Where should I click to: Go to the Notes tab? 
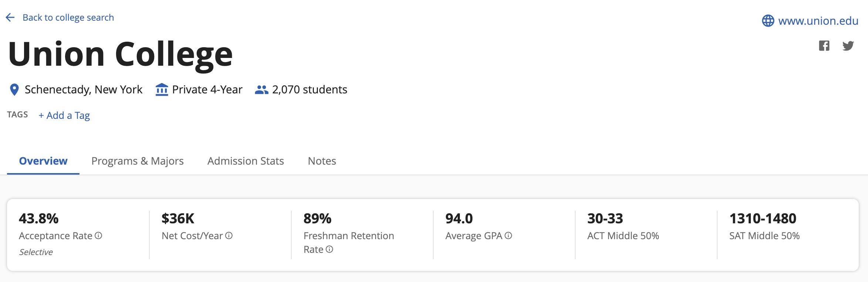point(322,161)
